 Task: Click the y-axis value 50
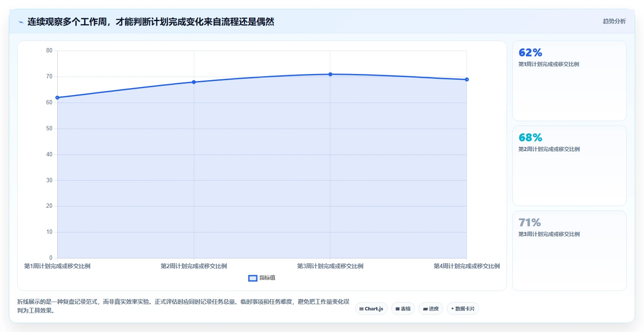pyautogui.click(x=49, y=129)
